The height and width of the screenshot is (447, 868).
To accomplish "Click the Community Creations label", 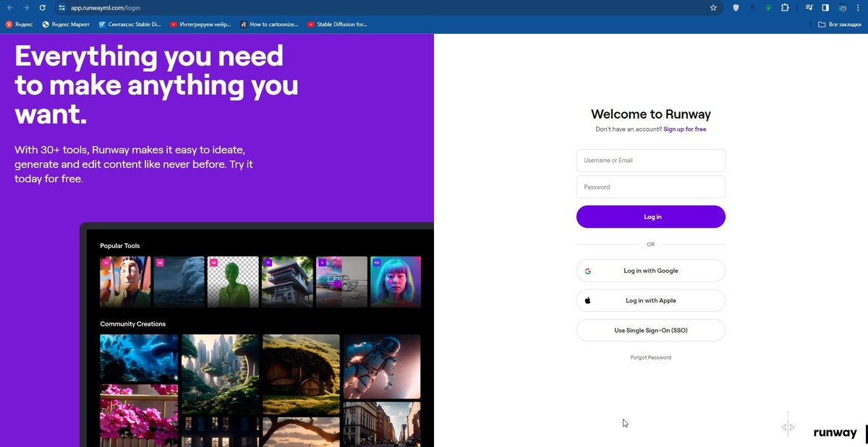I will pyautogui.click(x=133, y=324).
